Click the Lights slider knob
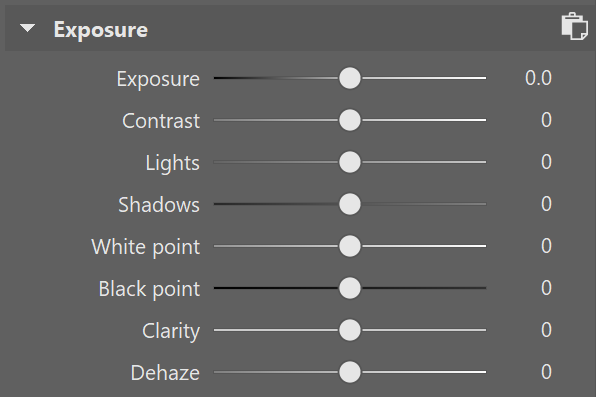Screen dimensions: 596x397 [350, 162]
